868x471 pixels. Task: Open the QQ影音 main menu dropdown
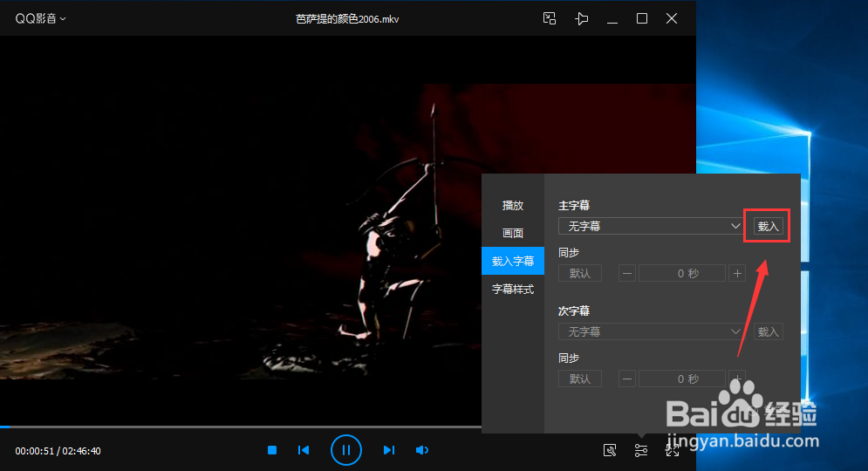click(x=40, y=19)
